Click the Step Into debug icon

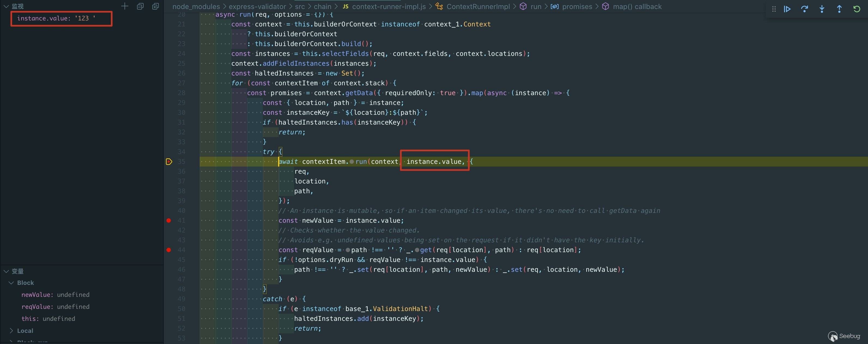(x=822, y=9)
